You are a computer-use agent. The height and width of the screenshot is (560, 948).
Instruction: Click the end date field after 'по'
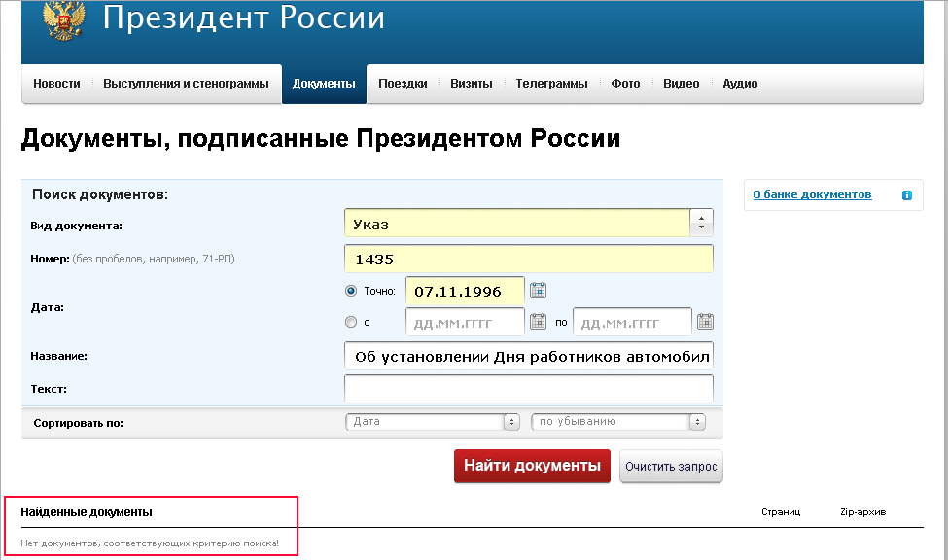pyautogui.click(x=632, y=322)
